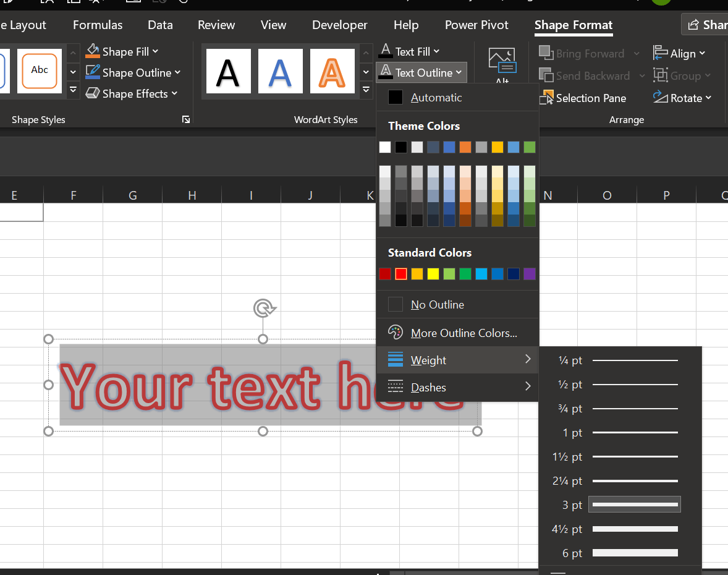
Task: Open the Weight submenu item
Action: pyautogui.click(x=457, y=359)
